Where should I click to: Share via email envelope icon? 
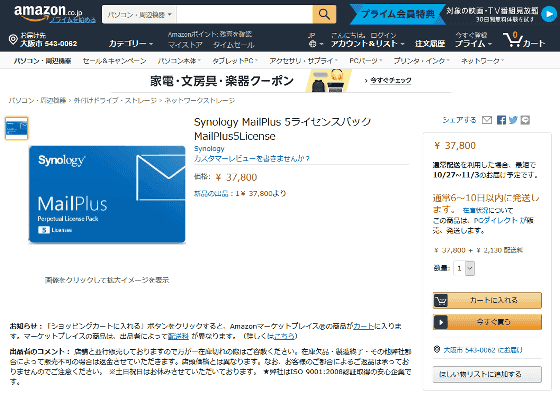[x=487, y=120]
